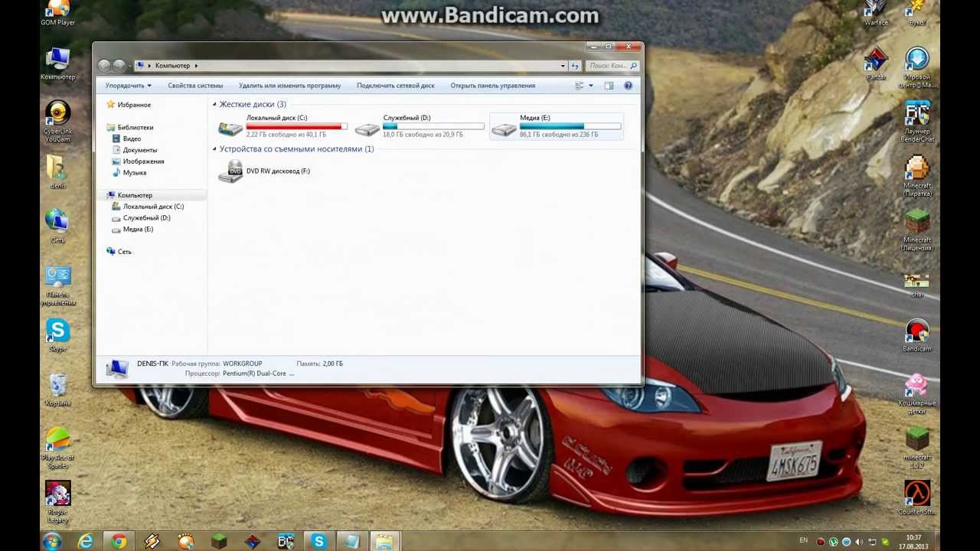Open the Корзина recycle bin

[57, 390]
